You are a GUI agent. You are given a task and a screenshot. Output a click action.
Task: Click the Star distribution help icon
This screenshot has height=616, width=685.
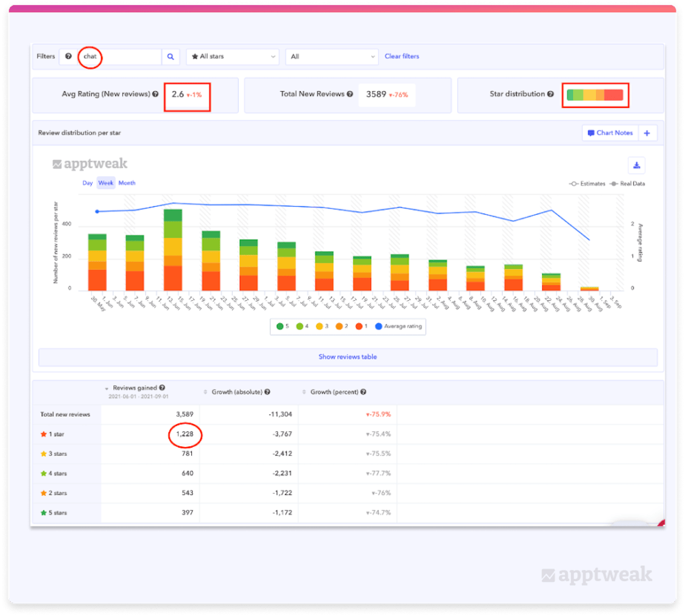(551, 94)
